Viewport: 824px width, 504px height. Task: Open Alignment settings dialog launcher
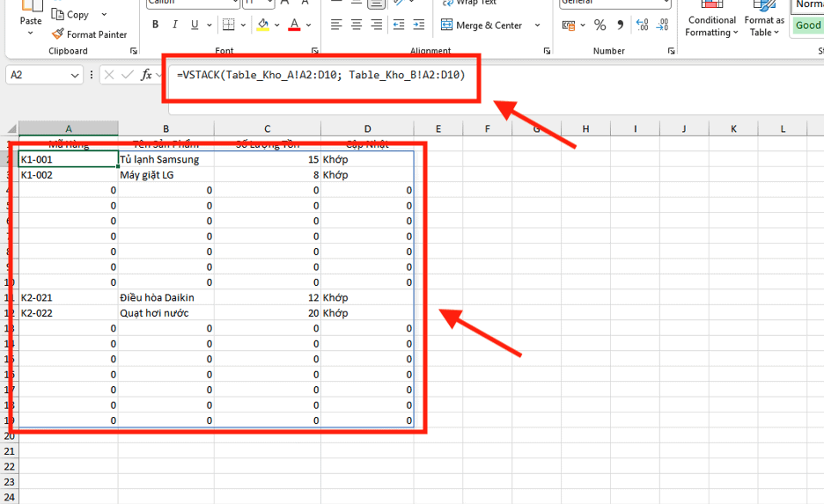coord(547,51)
